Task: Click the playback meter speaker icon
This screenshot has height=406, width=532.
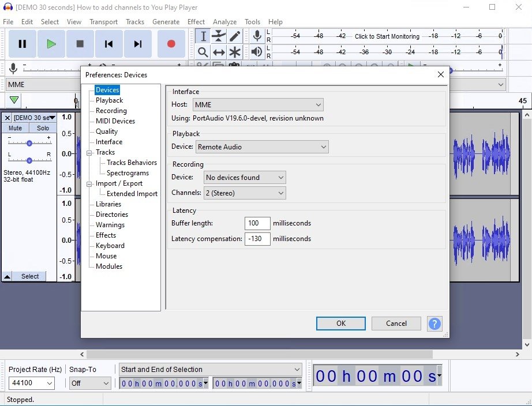Action: tap(257, 52)
